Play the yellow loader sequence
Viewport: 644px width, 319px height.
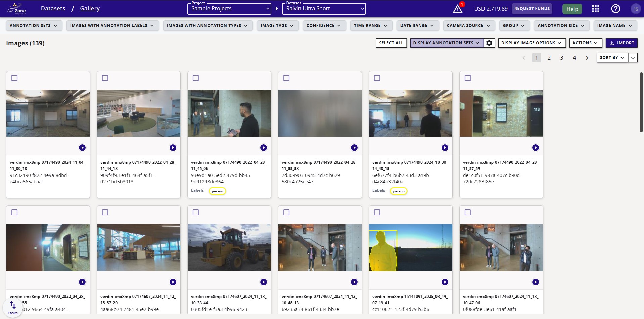click(263, 282)
